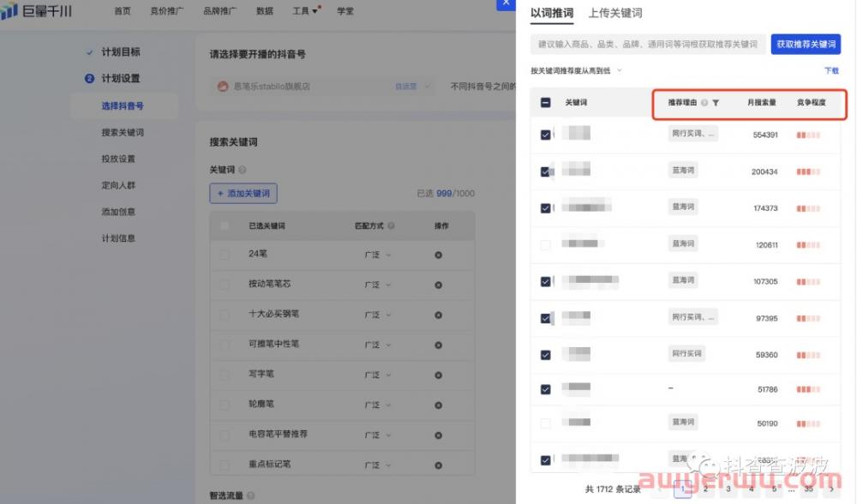This screenshot has height=504, width=857.
Task: Switch to the 上传关键词 tab
Action: 614,13
